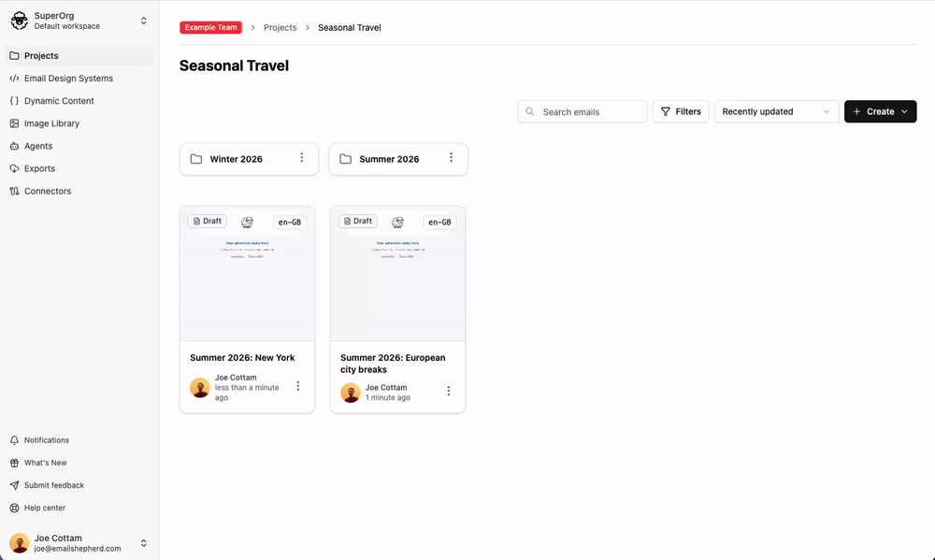The height and width of the screenshot is (560, 935).
Task: Open the Email Design Systems section
Action: pos(79,79)
